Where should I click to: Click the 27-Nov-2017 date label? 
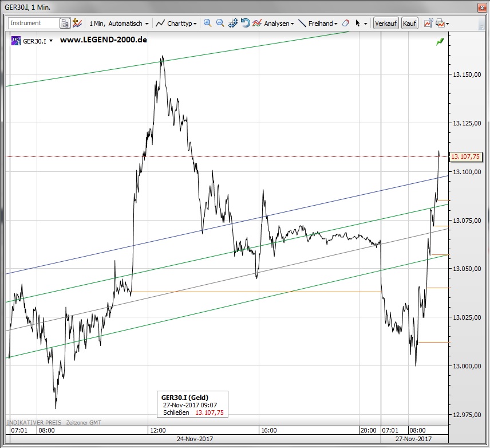click(x=413, y=439)
